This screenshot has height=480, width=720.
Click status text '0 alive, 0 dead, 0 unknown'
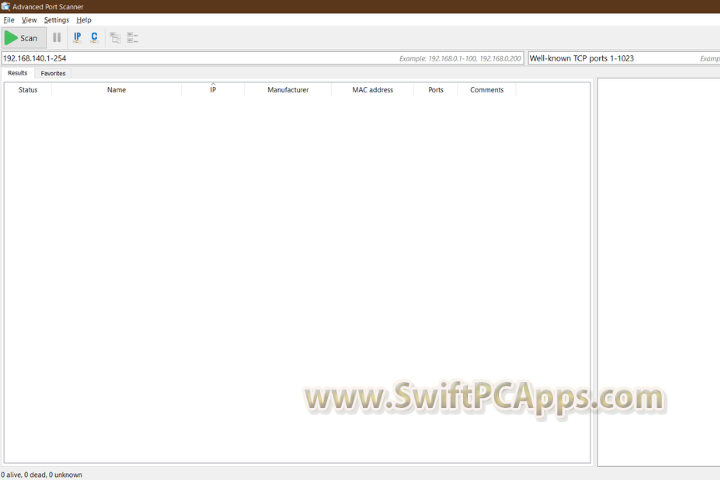pyautogui.click(x=41, y=474)
